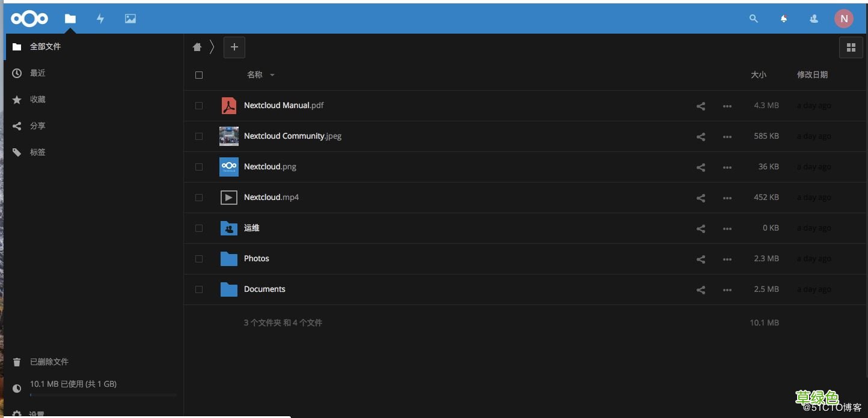Open more actions for Nextcloud Community.jpeg
The width and height of the screenshot is (868, 418).
coord(727,136)
